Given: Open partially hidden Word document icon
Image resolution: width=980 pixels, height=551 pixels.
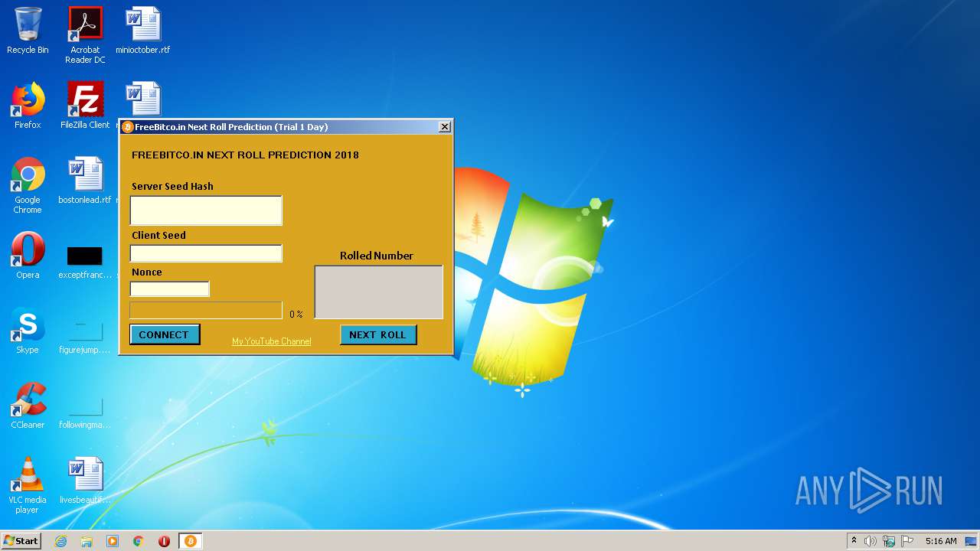Looking at the screenshot, I should pos(143,98).
